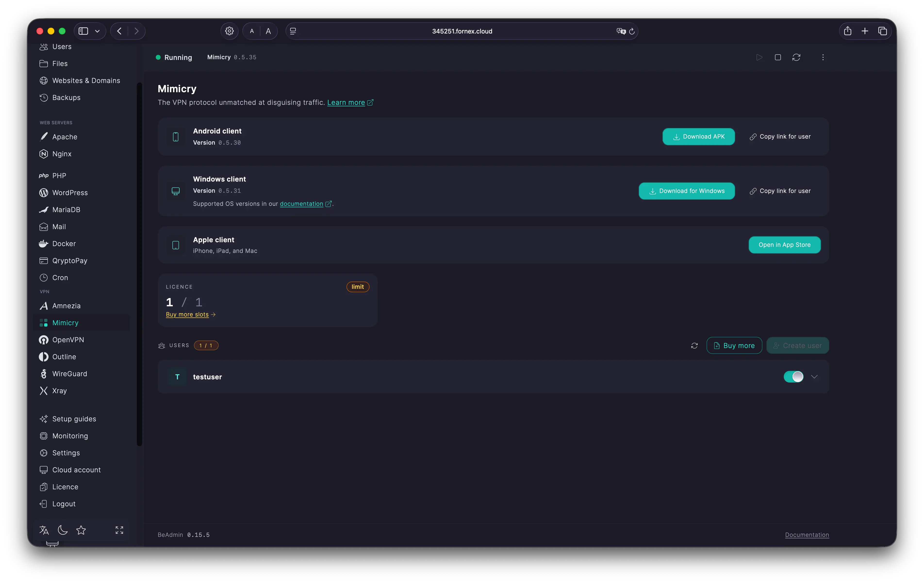Open Safari website settings gear
Image resolution: width=924 pixels, height=583 pixels.
(x=230, y=31)
